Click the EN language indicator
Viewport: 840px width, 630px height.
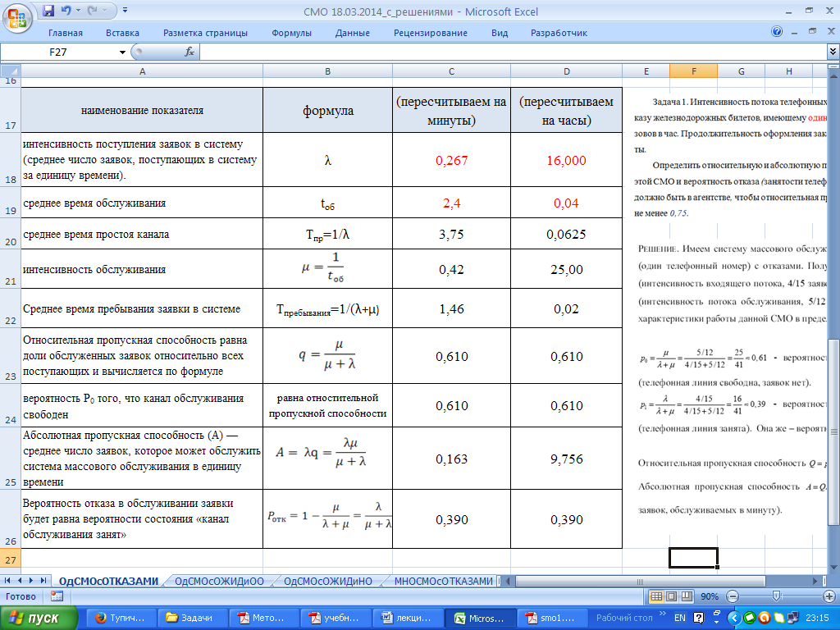tap(680, 618)
